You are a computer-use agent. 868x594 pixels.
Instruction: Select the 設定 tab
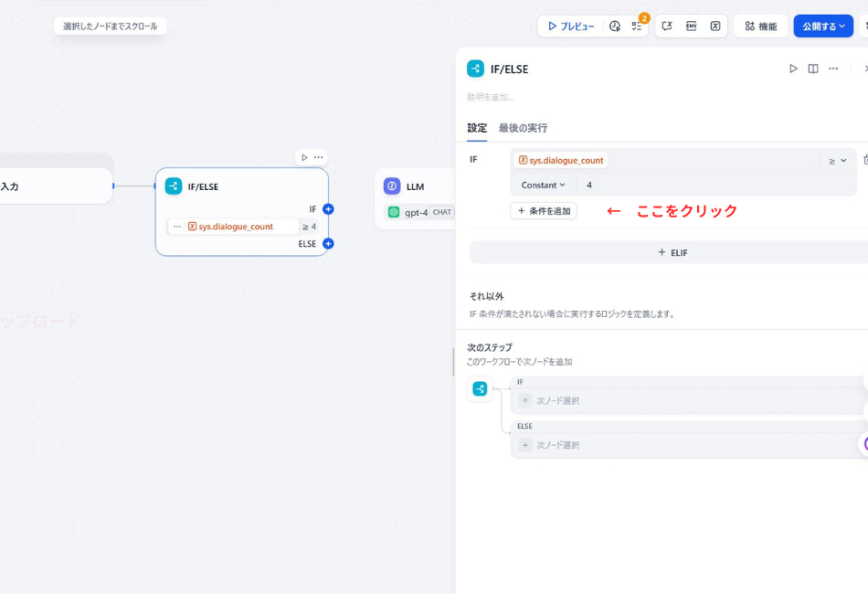click(476, 128)
